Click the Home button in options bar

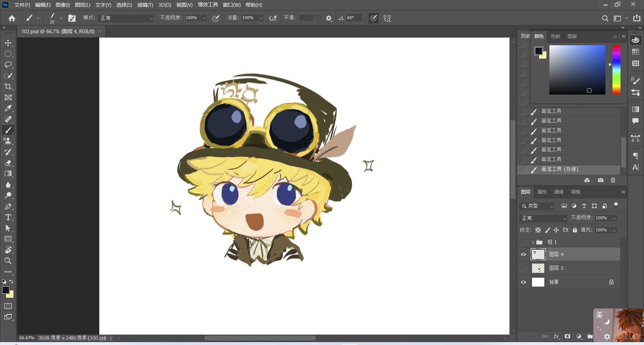click(x=12, y=18)
